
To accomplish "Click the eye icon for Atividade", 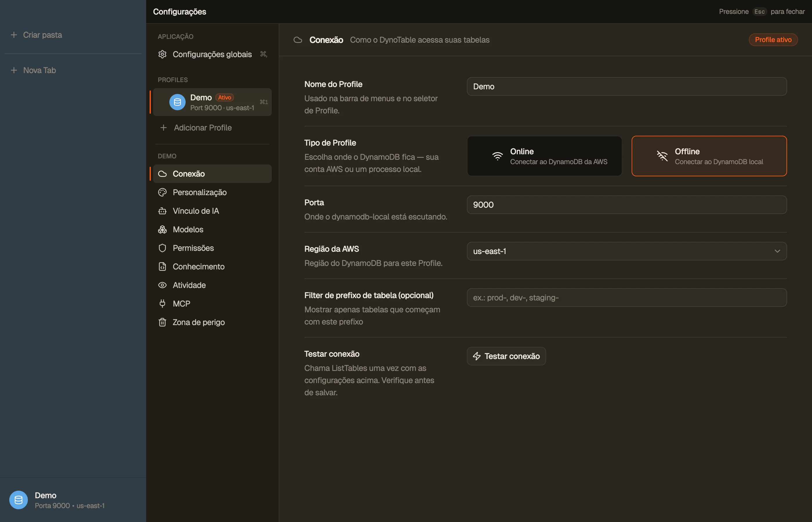I will tap(162, 285).
